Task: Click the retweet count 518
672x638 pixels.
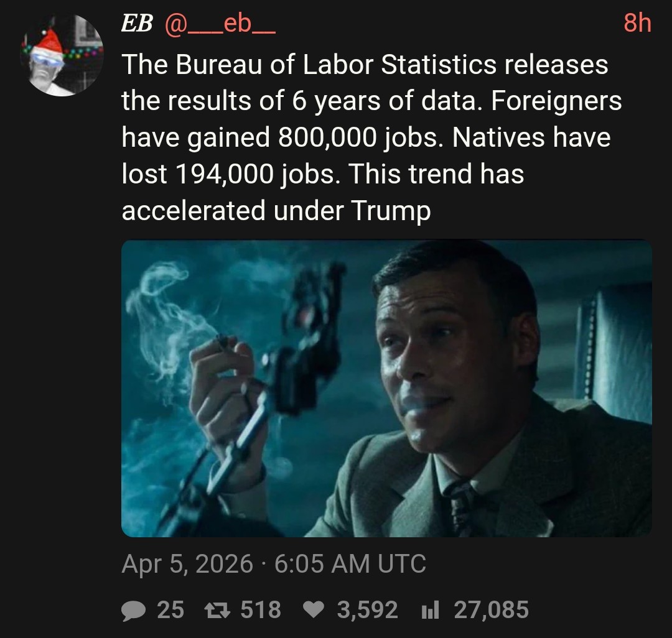Action: 261,610
